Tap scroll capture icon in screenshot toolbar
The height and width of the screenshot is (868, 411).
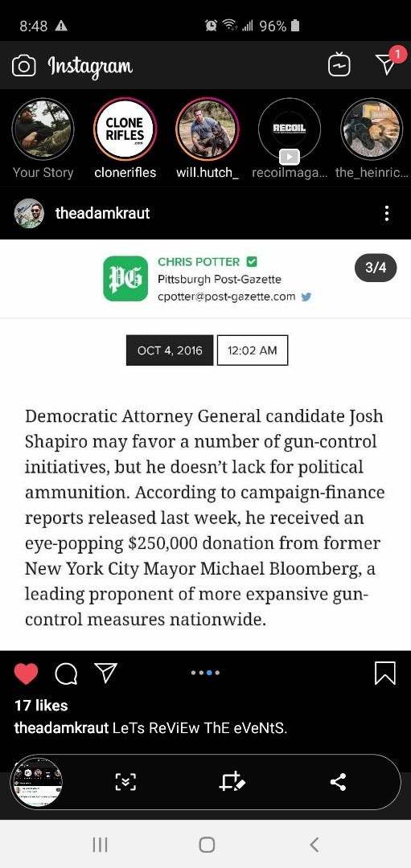(x=125, y=782)
